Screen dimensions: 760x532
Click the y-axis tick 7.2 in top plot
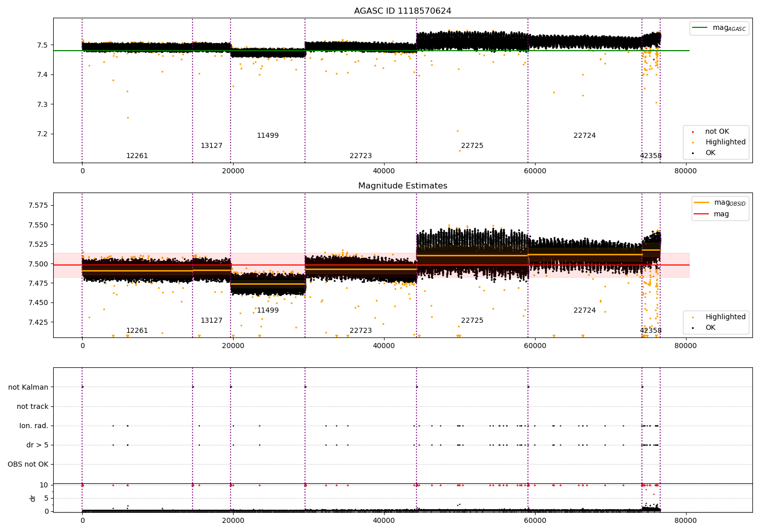[x=43, y=134]
